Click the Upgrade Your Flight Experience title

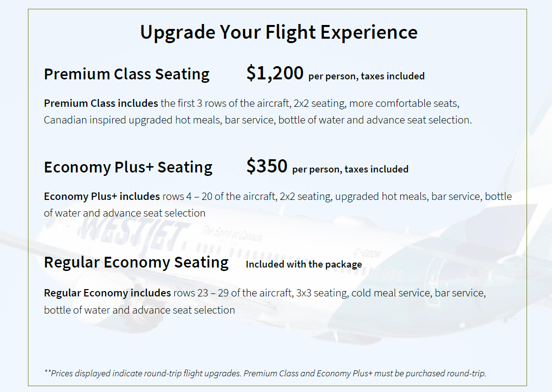(279, 32)
